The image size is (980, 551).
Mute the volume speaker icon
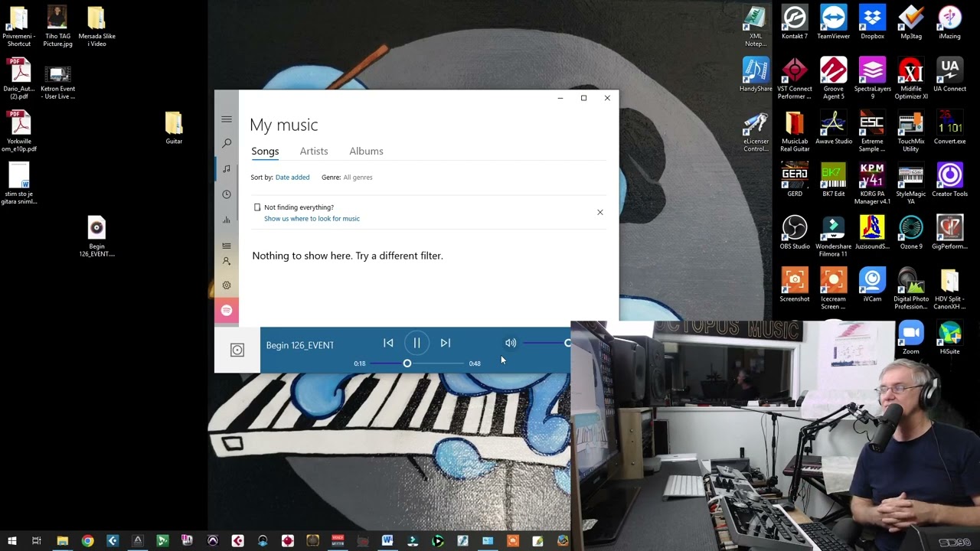pyautogui.click(x=511, y=343)
